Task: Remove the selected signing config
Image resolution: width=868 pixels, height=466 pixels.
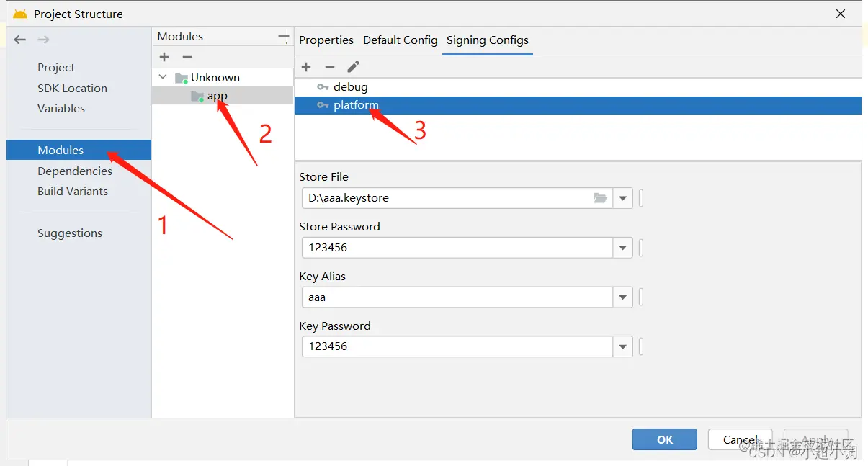Action: click(330, 67)
